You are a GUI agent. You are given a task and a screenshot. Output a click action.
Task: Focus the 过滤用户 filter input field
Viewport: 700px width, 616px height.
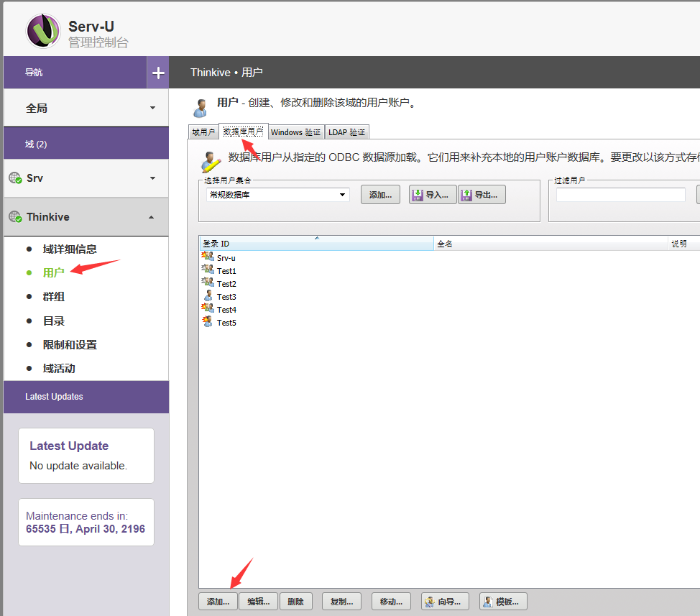pos(620,195)
